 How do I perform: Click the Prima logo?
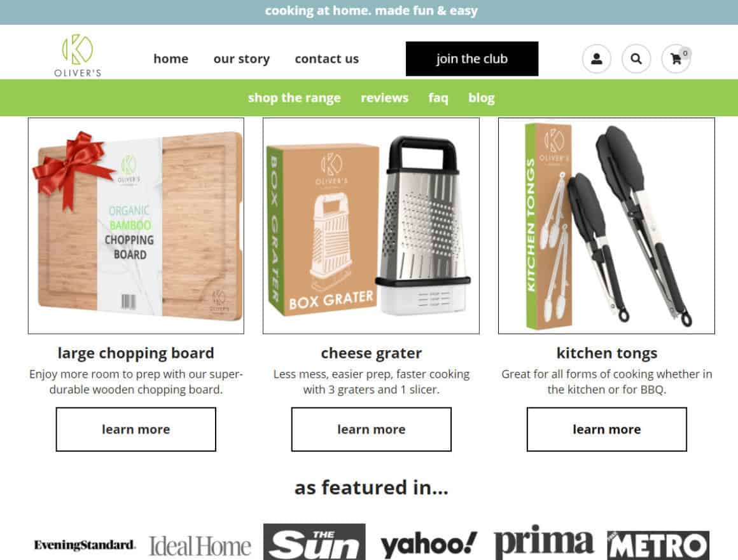tap(543, 542)
